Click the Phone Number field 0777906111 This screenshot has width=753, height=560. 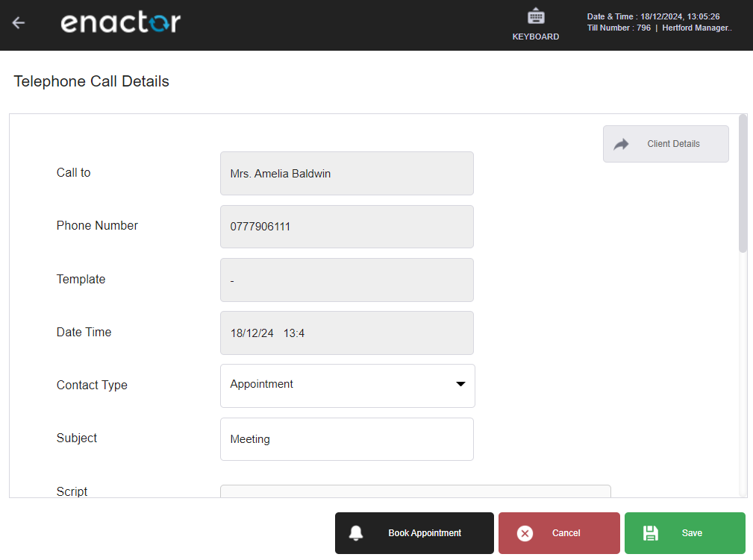pyautogui.click(x=347, y=227)
